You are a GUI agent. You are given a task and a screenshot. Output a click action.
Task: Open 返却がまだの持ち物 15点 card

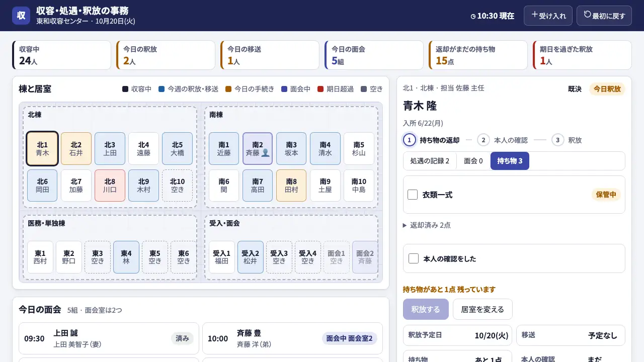pyautogui.click(x=478, y=55)
